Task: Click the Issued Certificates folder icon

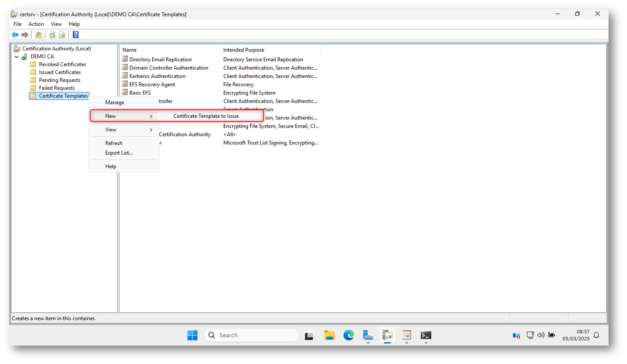Action: click(x=33, y=72)
